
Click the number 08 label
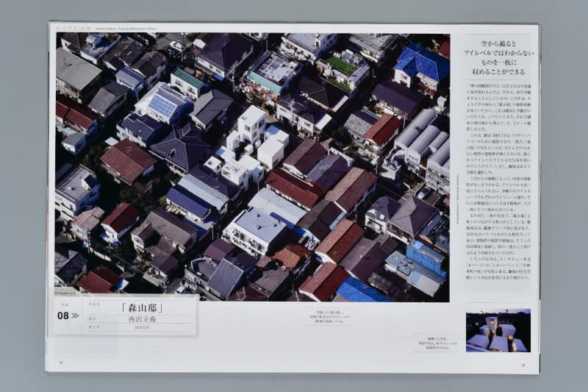click(63, 316)
